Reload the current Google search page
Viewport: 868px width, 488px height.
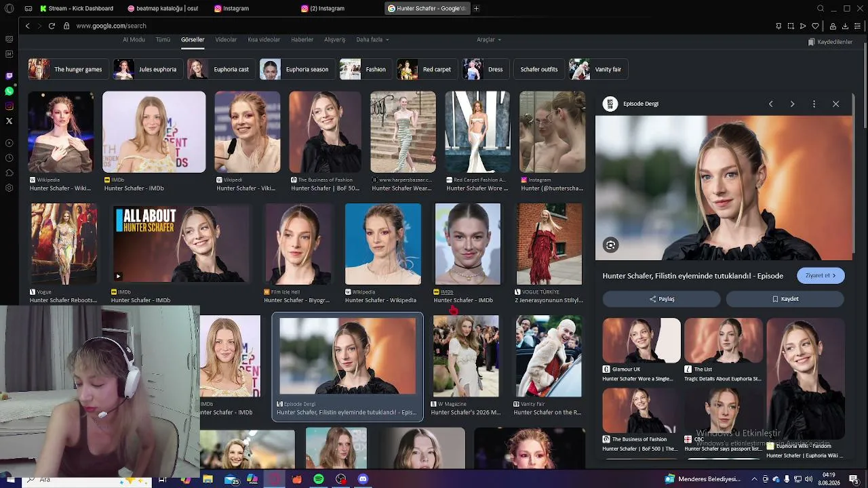52,26
